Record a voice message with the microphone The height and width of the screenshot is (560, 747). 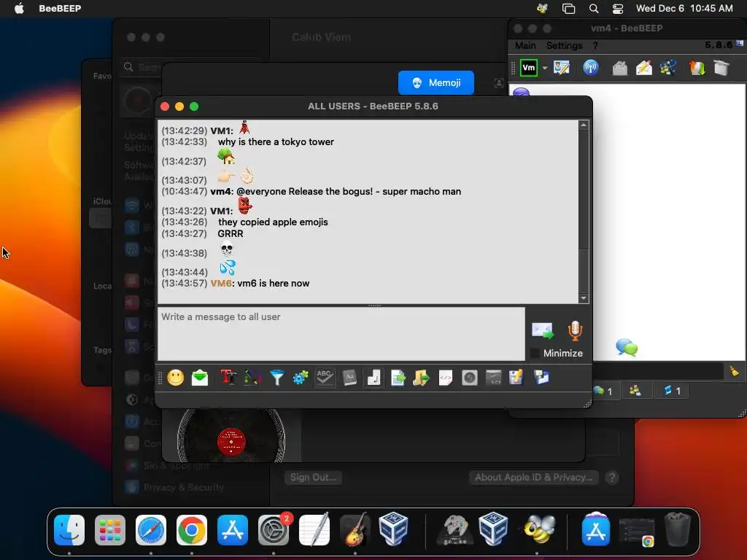[x=575, y=330]
